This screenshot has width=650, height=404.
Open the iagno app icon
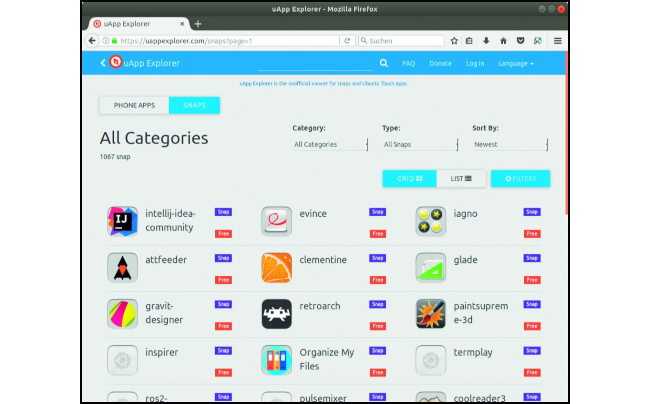click(431, 221)
